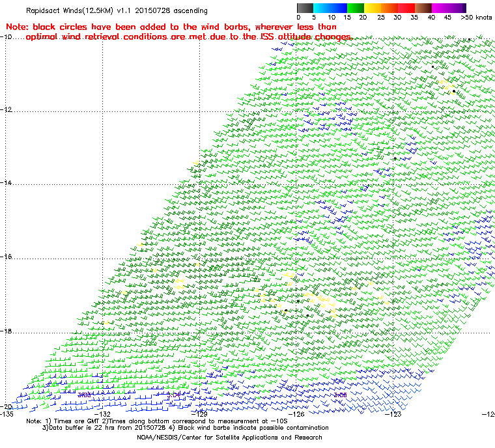Click the '3:04' swath time marker
495x448 pixels.
(173, 395)
